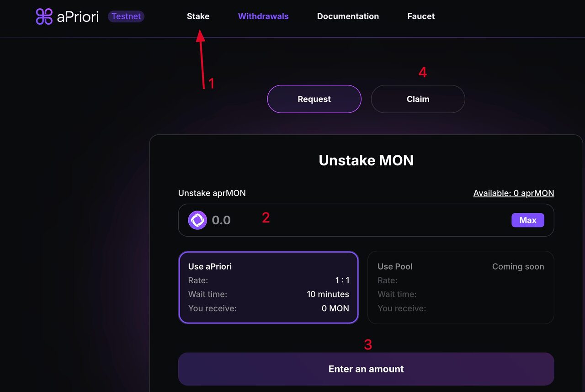Switch to the Request withdrawals view
Screen dimensions: 585x392
(314, 99)
